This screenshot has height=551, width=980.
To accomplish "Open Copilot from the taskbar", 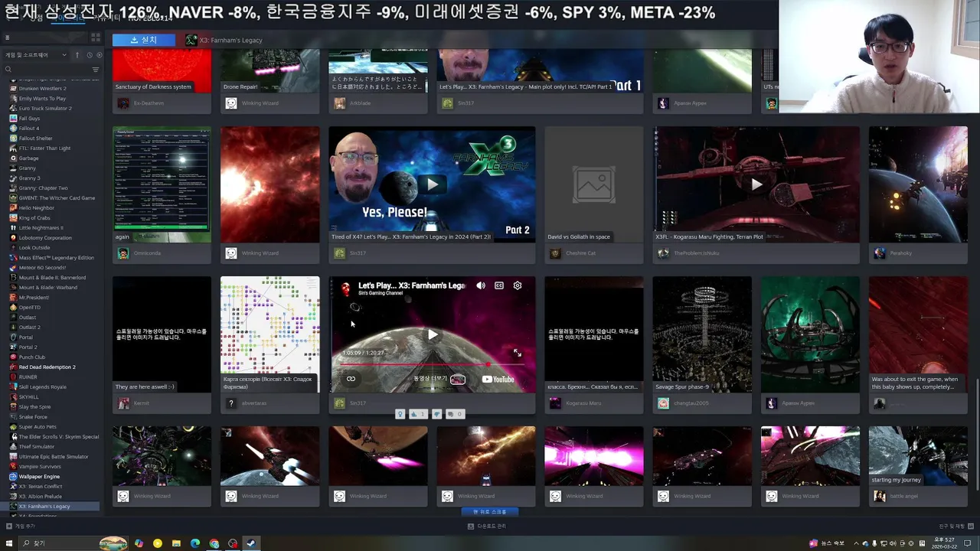I will (x=139, y=543).
